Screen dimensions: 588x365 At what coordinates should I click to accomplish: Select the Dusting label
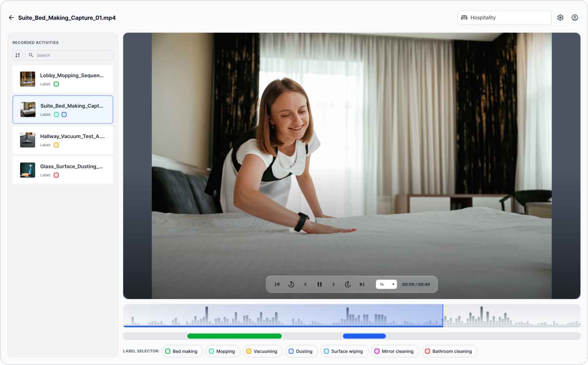coord(301,351)
